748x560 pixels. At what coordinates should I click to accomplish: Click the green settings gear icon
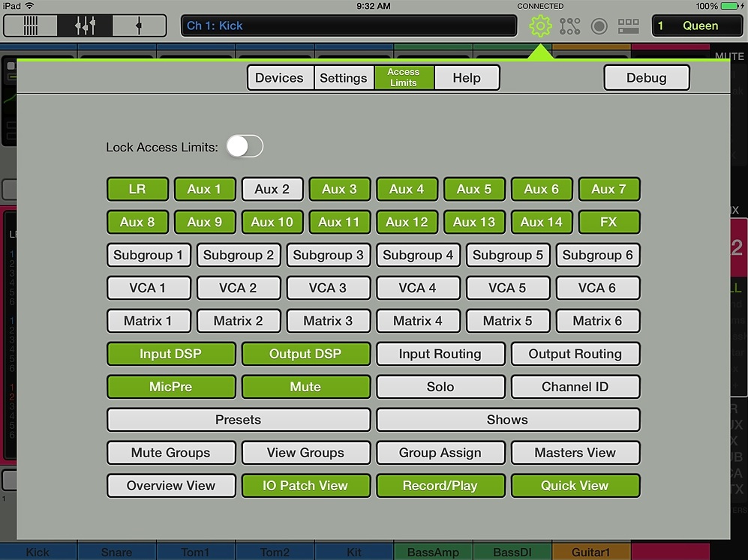coord(540,26)
